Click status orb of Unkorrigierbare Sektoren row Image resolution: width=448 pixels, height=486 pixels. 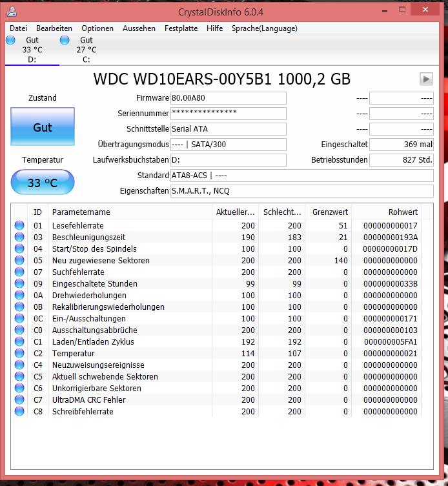pos(19,388)
